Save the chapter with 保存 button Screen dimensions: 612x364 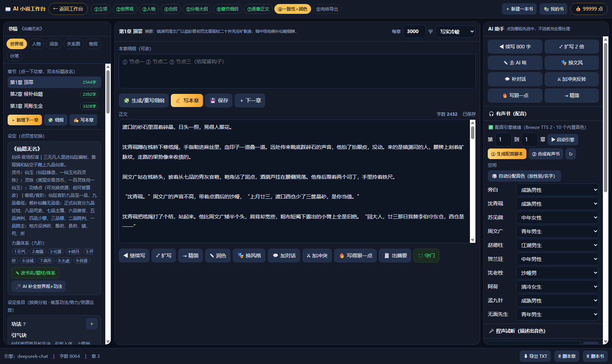[x=219, y=100]
